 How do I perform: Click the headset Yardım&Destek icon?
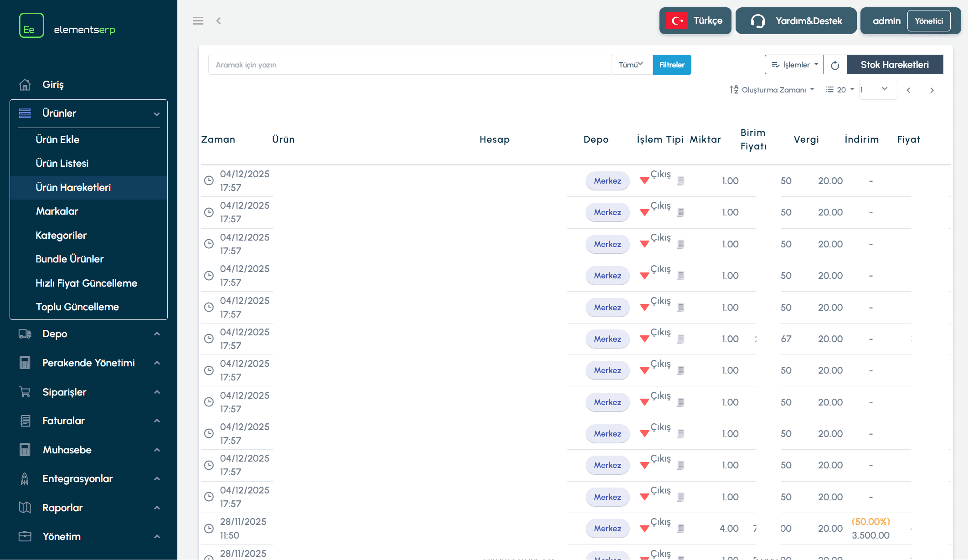(757, 21)
